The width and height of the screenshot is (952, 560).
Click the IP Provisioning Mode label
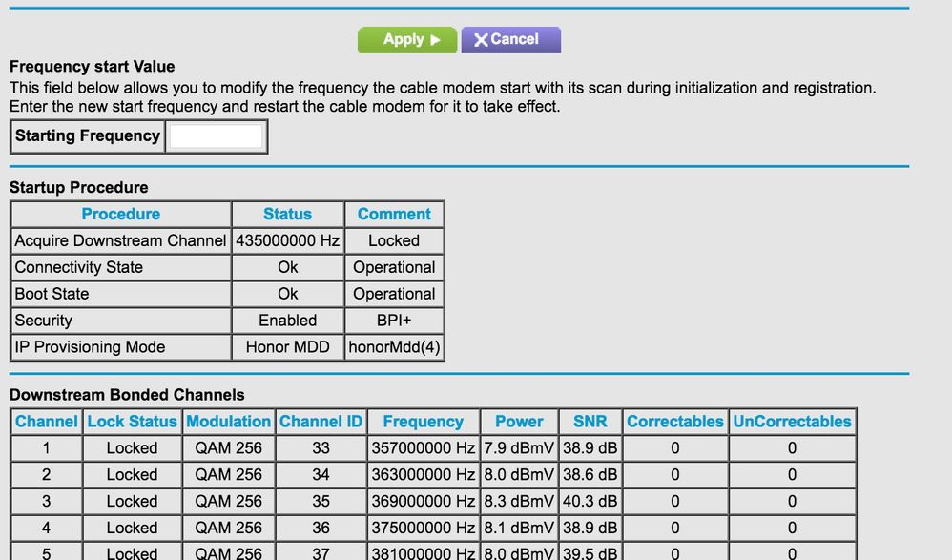90,348
